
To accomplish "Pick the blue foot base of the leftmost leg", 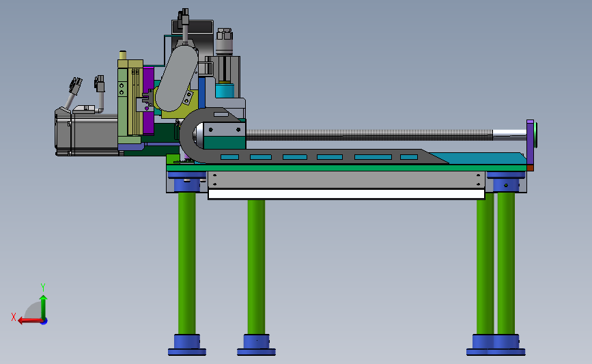I will tap(187, 345).
